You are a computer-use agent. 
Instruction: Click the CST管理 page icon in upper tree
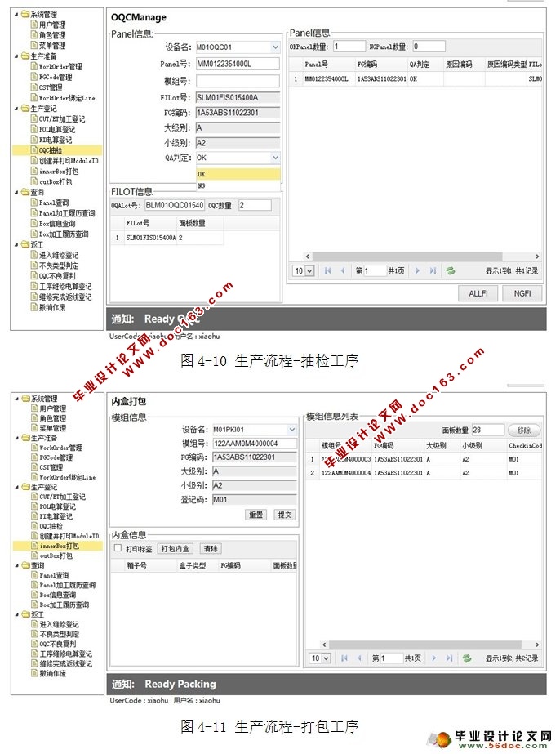[x=34, y=87]
